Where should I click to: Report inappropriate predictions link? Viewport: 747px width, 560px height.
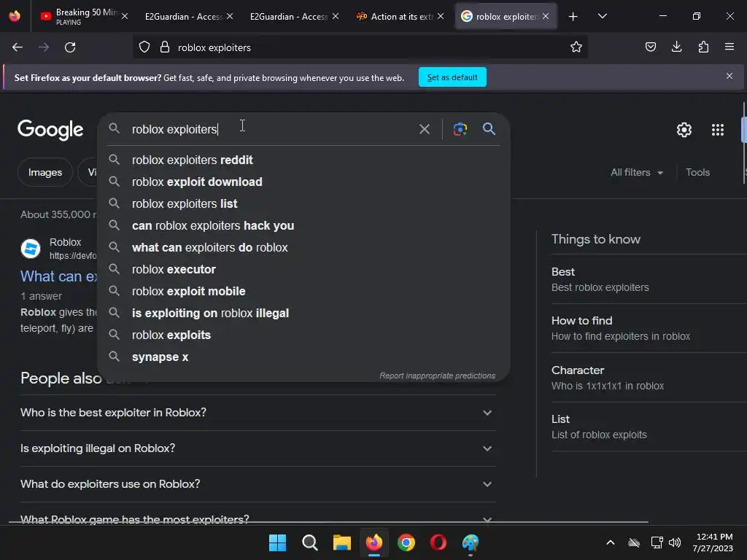coord(438,376)
